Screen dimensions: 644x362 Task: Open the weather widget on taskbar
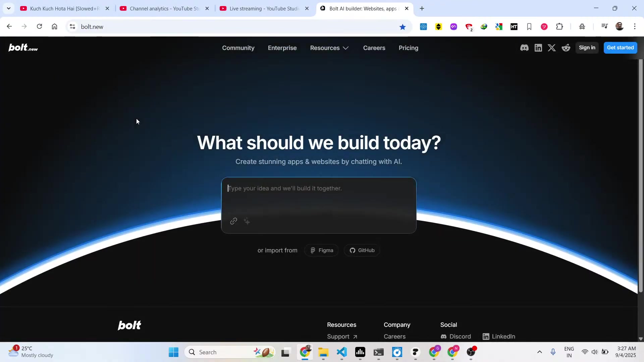click(31, 352)
